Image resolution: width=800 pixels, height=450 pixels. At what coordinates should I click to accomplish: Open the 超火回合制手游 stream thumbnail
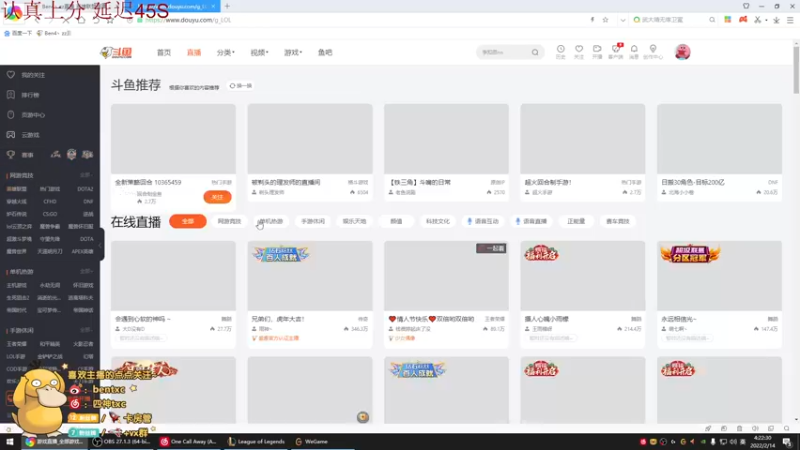click(x=583, y=139)
